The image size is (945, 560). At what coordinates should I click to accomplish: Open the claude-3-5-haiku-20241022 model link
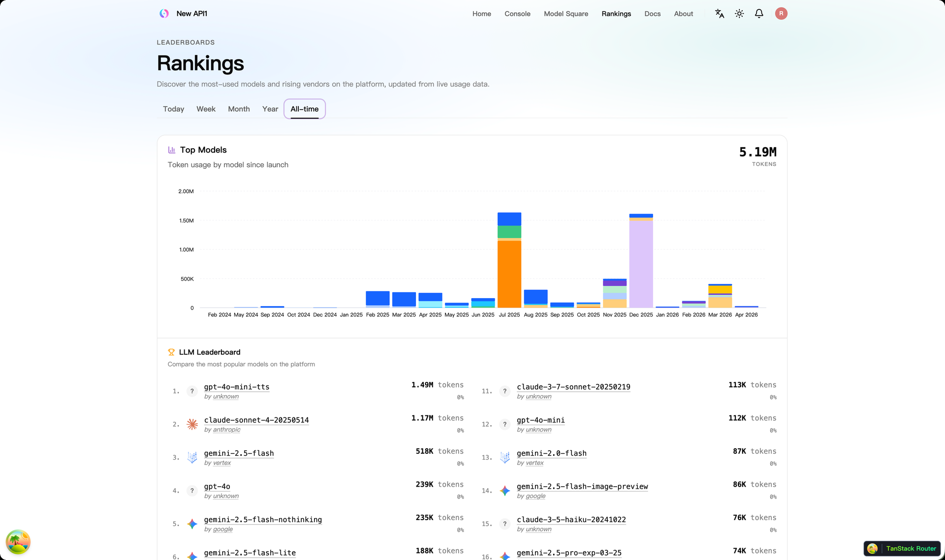click(x=571, y=520)
